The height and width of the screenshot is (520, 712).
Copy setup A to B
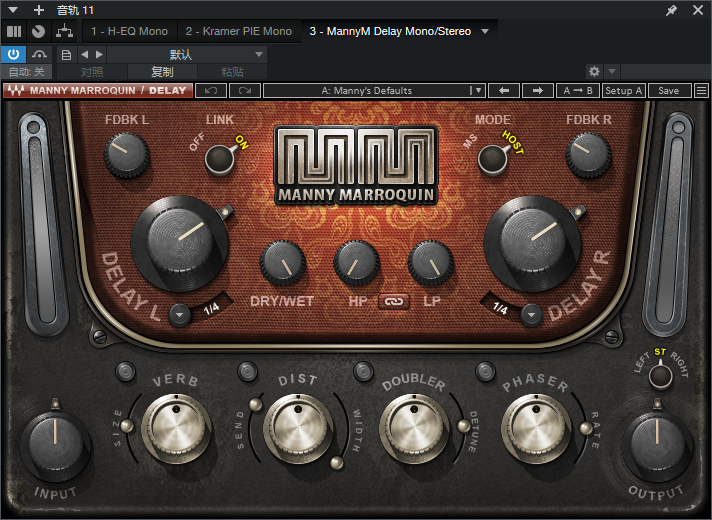(x=578, y=90)
